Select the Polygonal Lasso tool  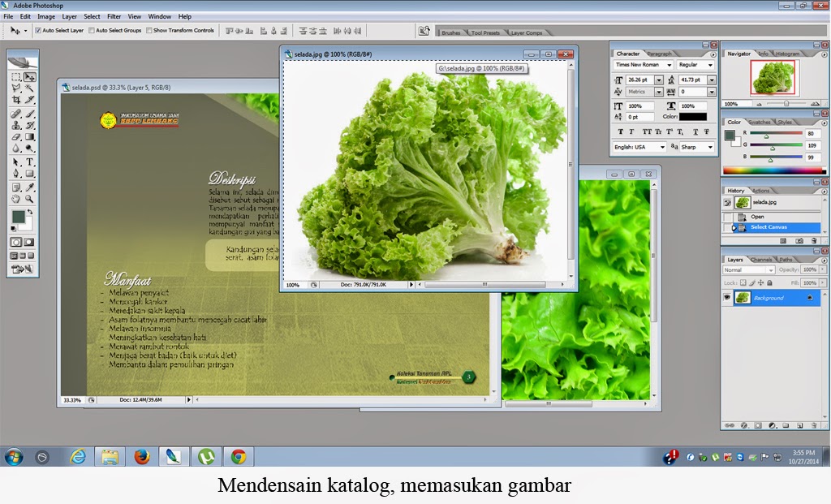[16, 88]
